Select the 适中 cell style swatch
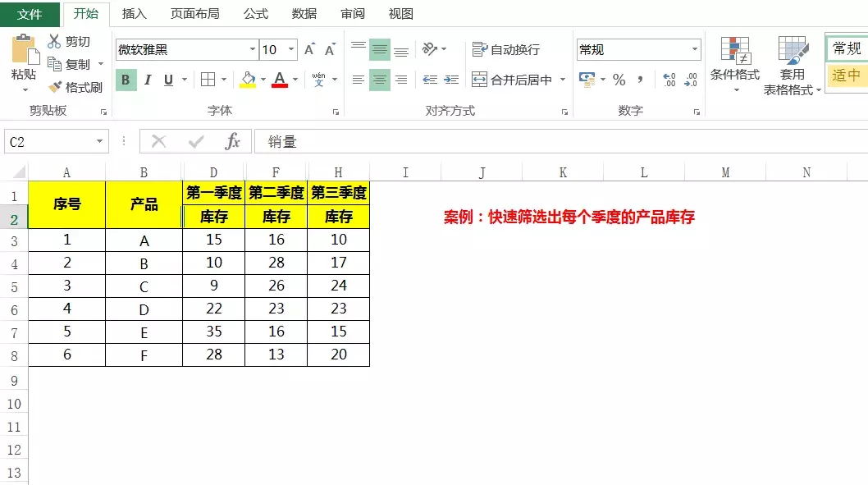 tap(847, 75)
